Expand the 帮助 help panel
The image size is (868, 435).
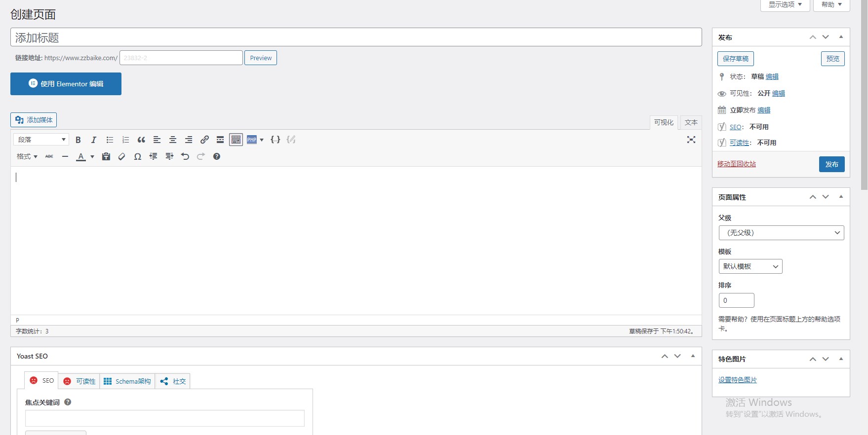pos(831,4)
